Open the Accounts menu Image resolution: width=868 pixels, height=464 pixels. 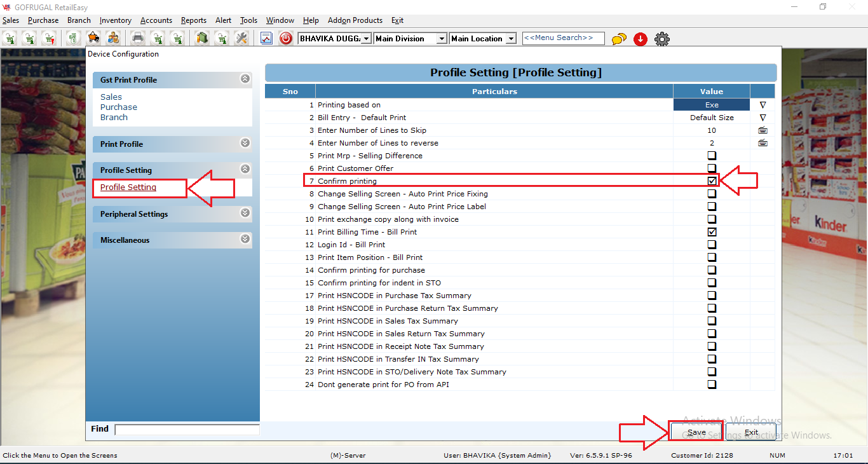[156, 20]
